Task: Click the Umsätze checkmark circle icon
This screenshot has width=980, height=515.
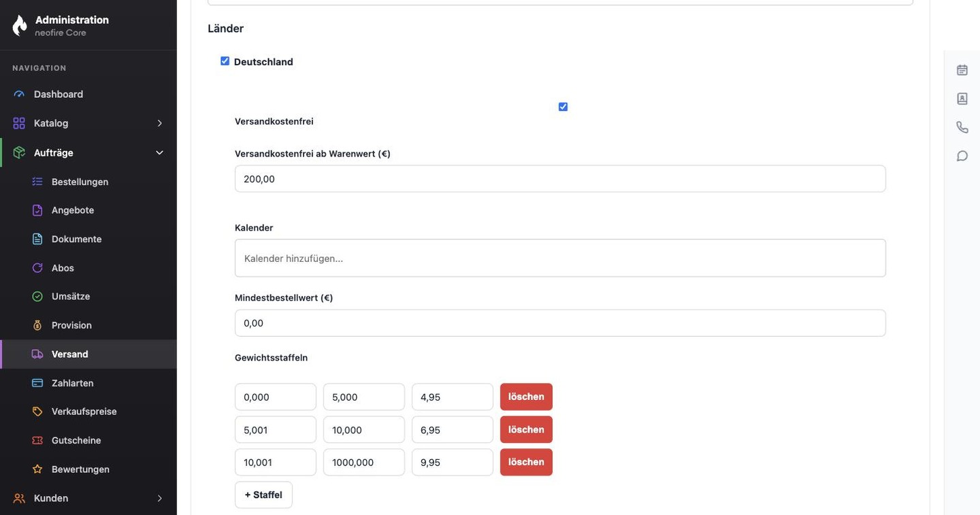Action: point(37,297)
